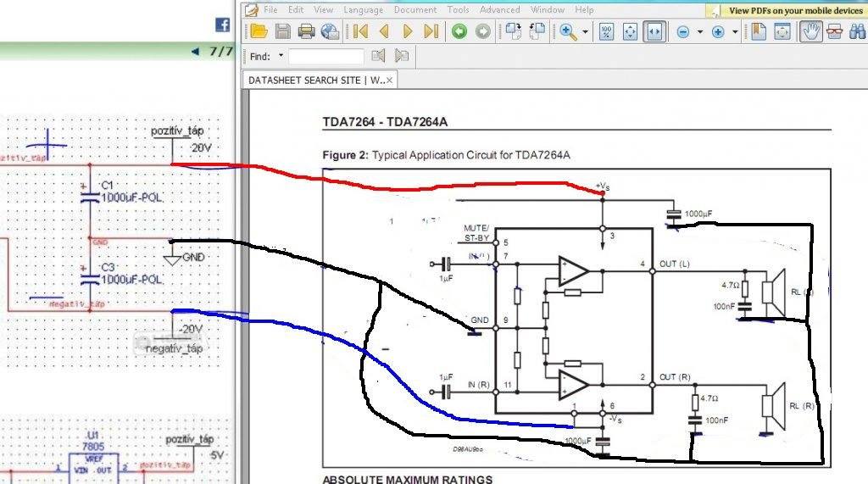Viewport: 868px width, 484px height.
Task: Open the zoom out dropdown arrow
Action: pos(699,32)
